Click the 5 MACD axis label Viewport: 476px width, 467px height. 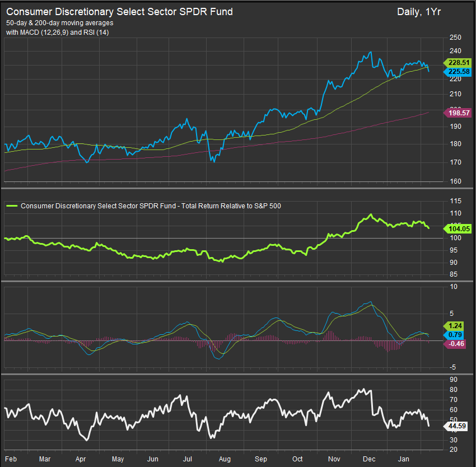452,313
